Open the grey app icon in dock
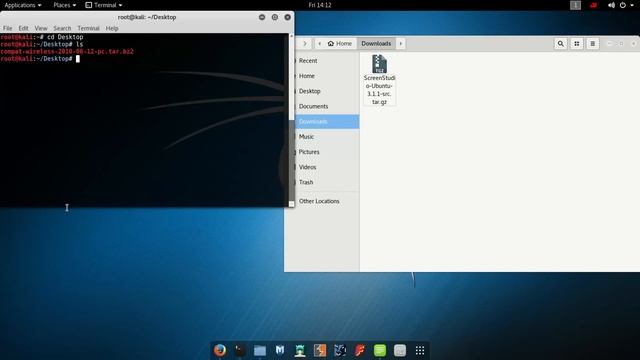Screen dimensions: 640x360 point(400,350)
